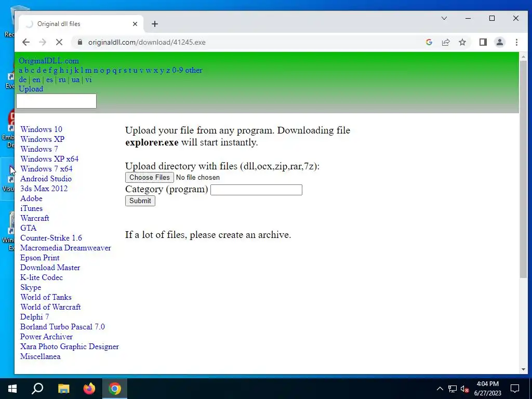Open the Windows 10 category
This screenshot has width=532, height=399.
pyautogui.click(x=41, y=129)
